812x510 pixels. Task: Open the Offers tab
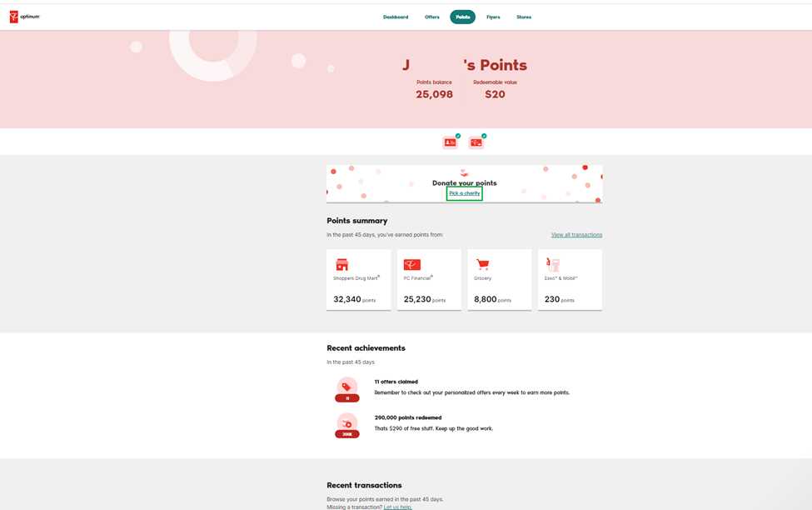tap(431, 16)
